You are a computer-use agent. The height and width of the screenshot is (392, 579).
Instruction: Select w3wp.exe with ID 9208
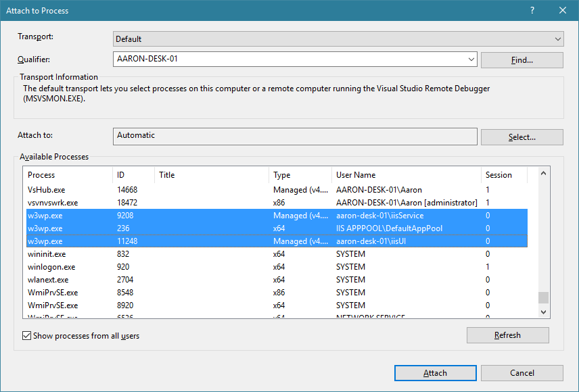click(277, 216)
